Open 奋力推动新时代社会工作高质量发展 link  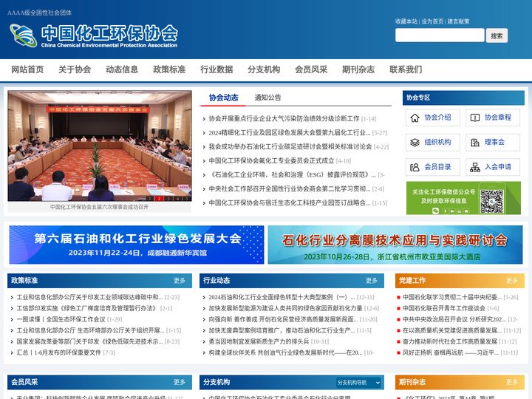[x=450, y=341]
